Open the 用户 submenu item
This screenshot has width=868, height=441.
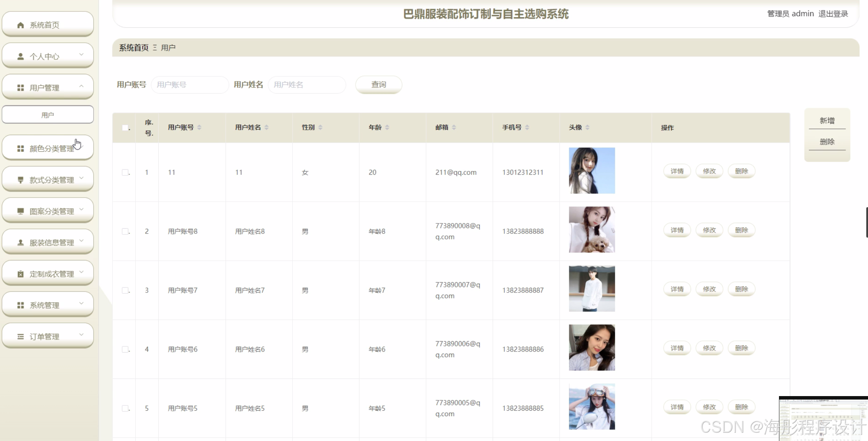[x=48, y=115]
